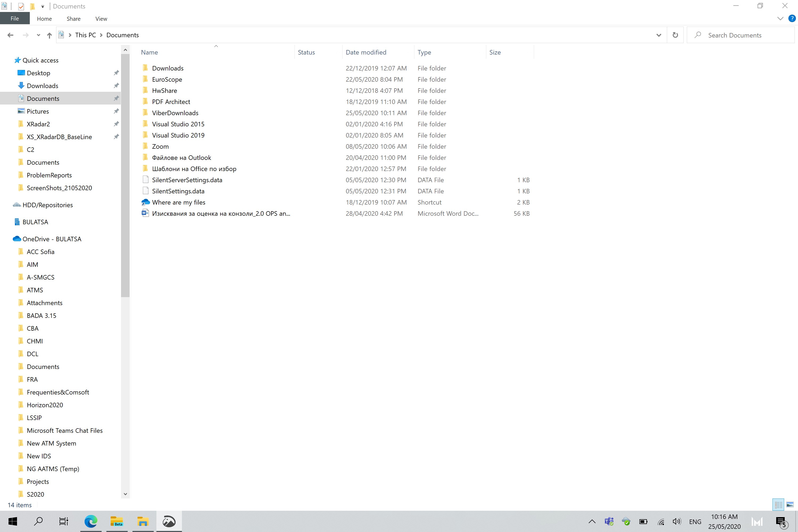Open the File menu

click(x=15, y=18)
